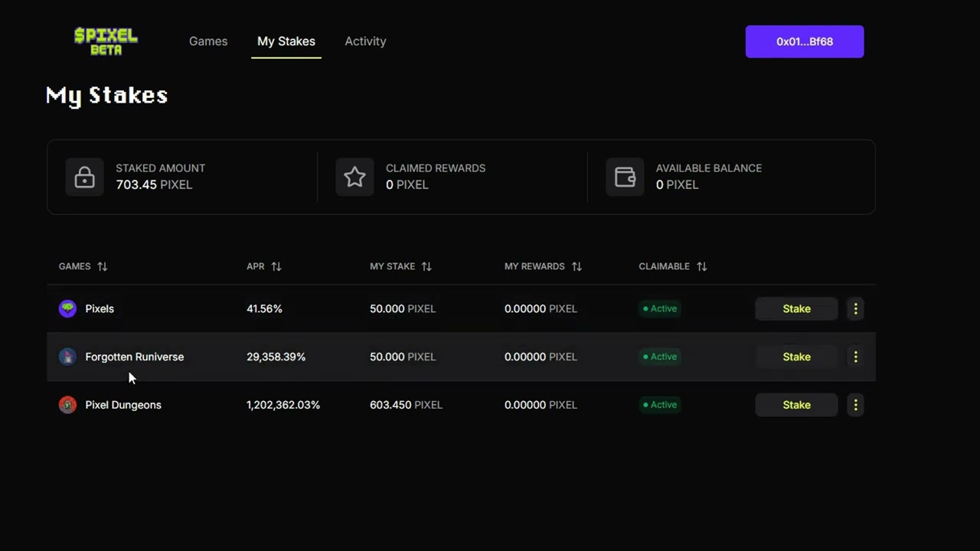Sort the table by APR column
Viewport: 980px width, 551px height.
coord(264,266)
